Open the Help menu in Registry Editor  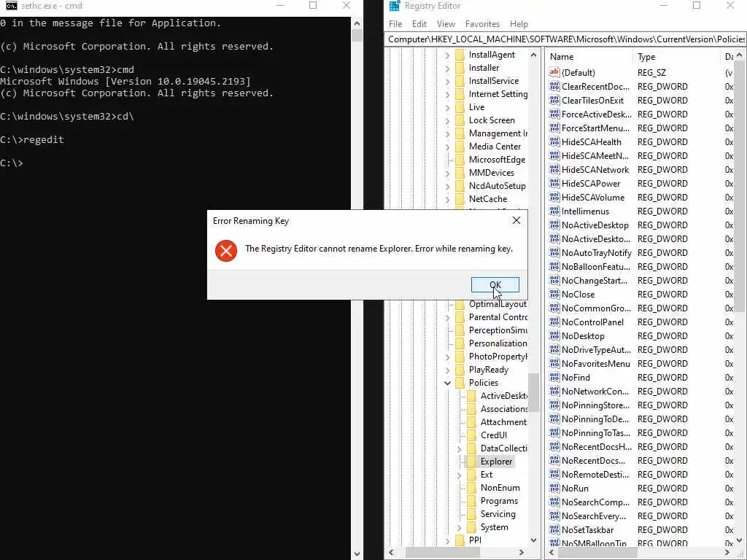[x=519, y=24]
